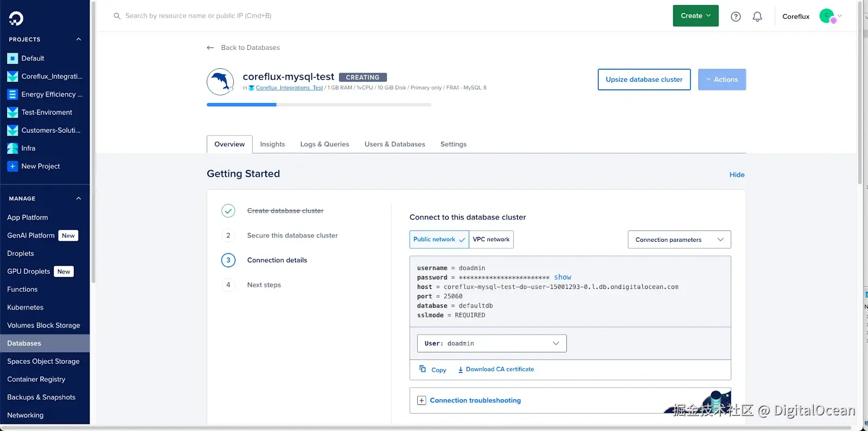Screen dimensions: 868x431
Task: Open GPU Droplets
Action: click(29, 272)
